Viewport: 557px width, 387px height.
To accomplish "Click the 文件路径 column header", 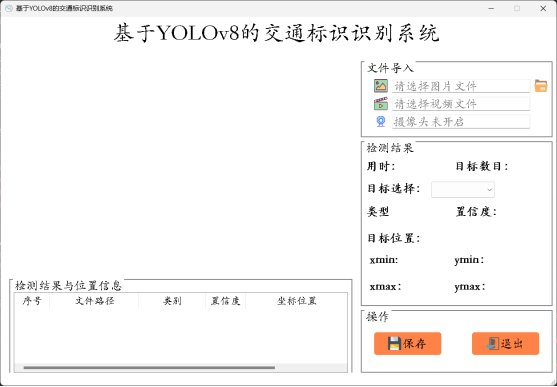I will point(94,301).
